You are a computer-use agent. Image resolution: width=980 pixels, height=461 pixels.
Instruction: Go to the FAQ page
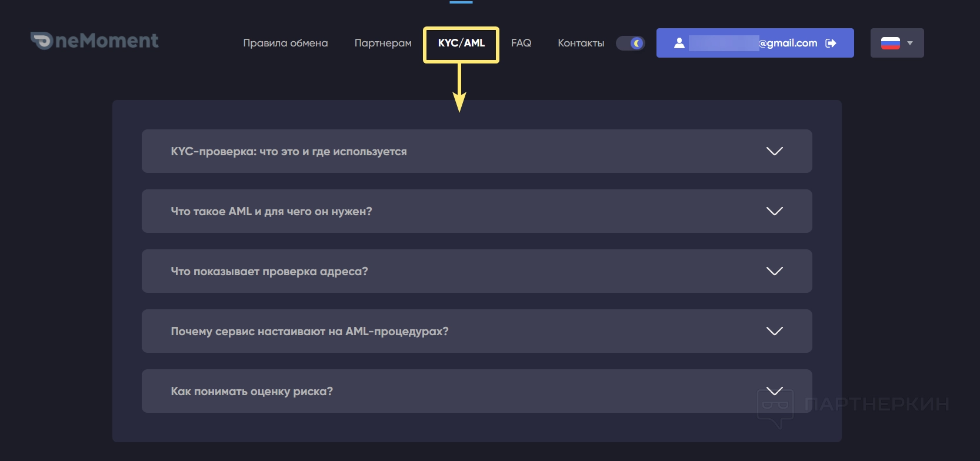(521, 43)
